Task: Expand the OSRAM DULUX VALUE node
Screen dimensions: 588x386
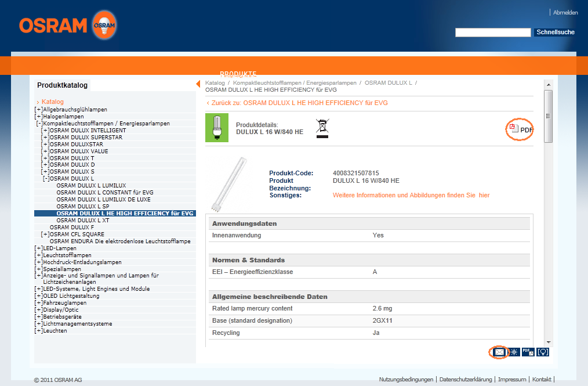Action: point(45,151)
